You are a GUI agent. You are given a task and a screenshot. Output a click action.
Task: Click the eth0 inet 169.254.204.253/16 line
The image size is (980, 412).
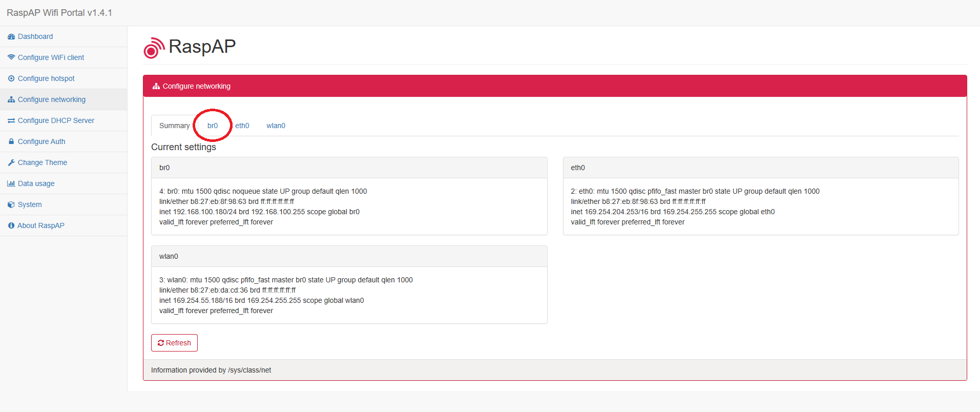pyautogui.click(x=673, y=212)
